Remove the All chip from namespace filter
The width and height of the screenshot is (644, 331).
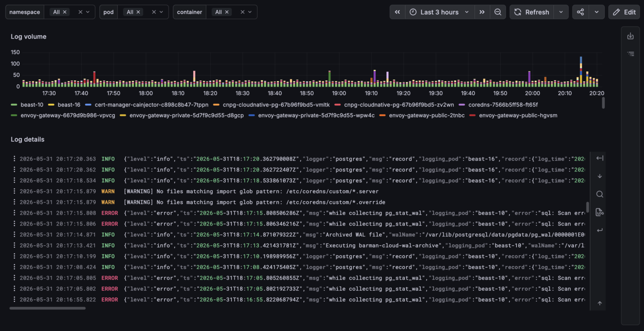65,12
